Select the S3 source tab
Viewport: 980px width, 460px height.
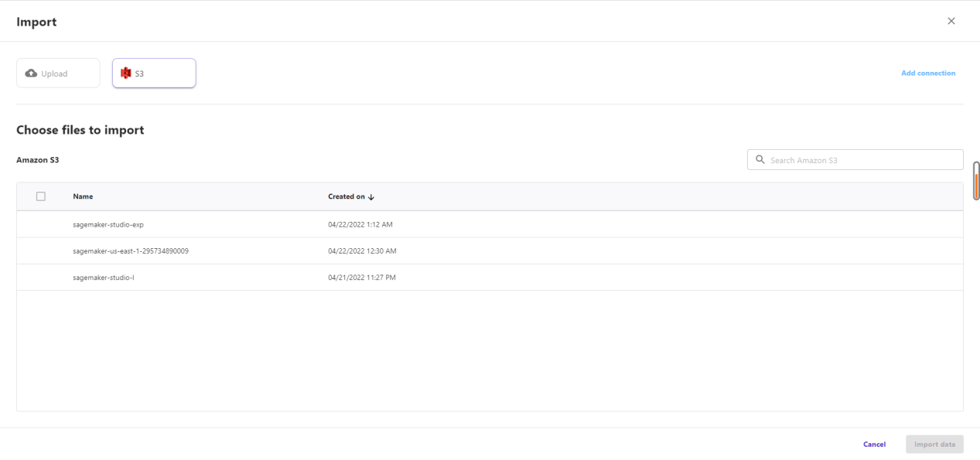[x=154, y=73]
